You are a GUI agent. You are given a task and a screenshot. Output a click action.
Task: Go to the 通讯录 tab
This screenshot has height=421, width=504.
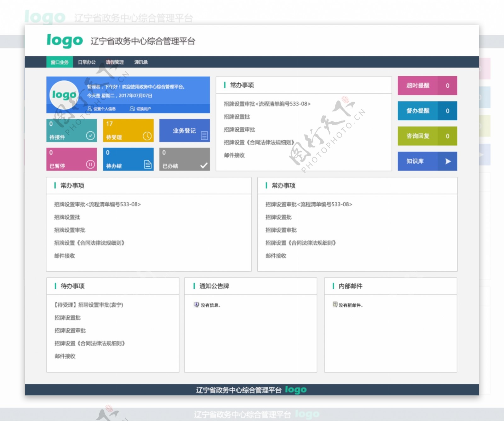click(x=141, y=62)
